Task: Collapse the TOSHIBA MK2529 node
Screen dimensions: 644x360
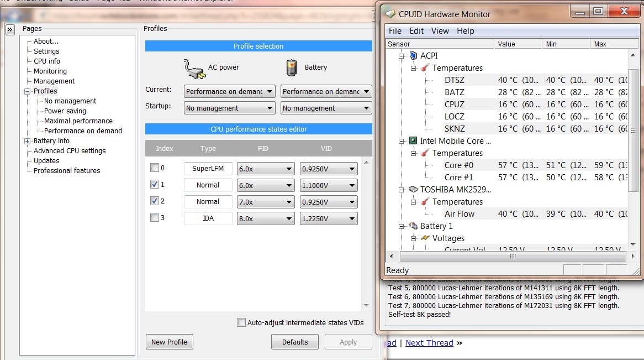Action: pyautogui.click(x=402, y=190)
